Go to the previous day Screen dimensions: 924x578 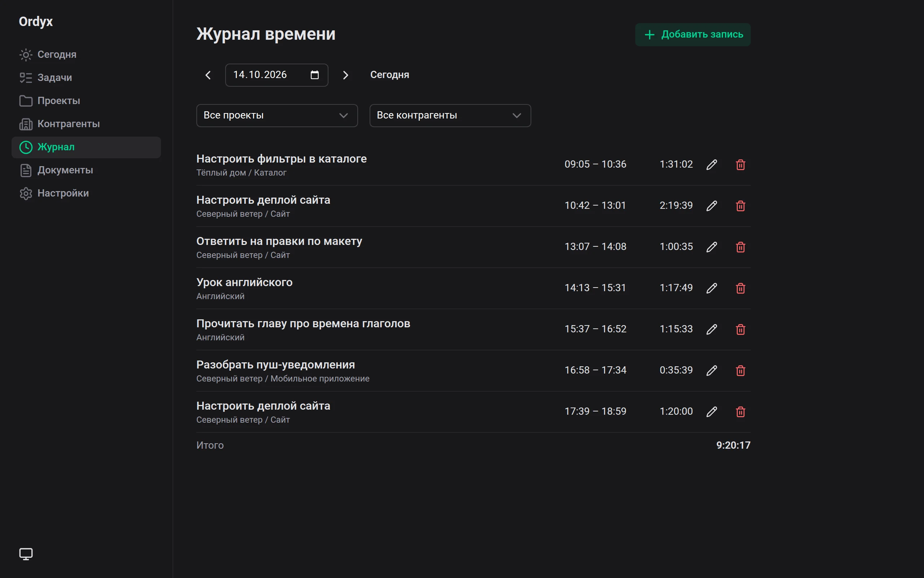point(208,75)
